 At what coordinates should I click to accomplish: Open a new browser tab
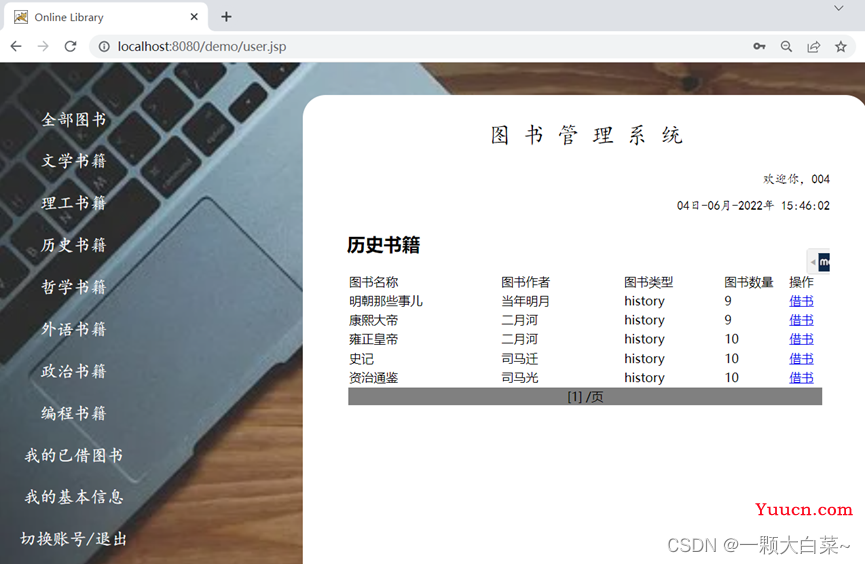tap(226, 17)
